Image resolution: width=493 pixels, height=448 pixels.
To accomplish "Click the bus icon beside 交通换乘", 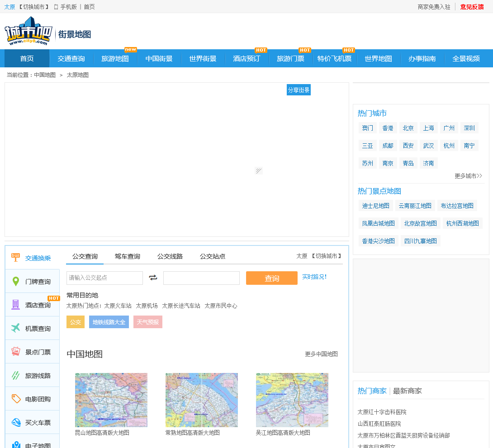I will pyautogui.click(x=16, y=258).
